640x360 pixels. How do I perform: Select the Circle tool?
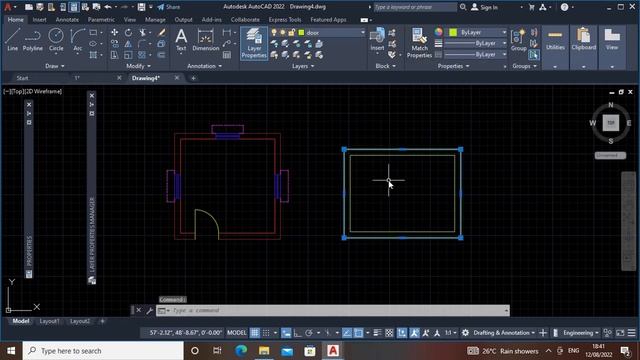click(56, 40)
